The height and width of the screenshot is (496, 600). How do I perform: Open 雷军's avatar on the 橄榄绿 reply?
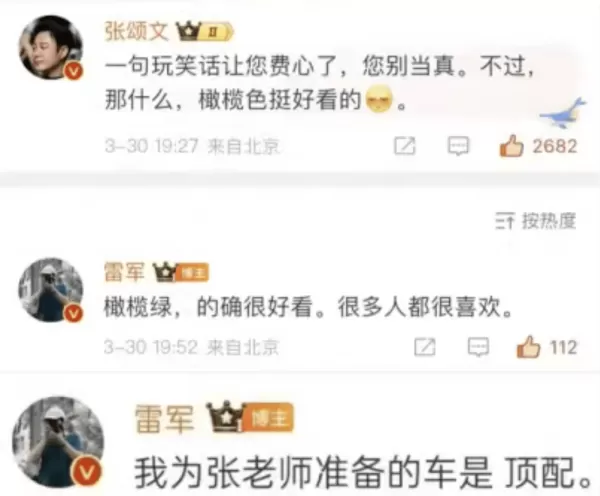click(51, 290)
